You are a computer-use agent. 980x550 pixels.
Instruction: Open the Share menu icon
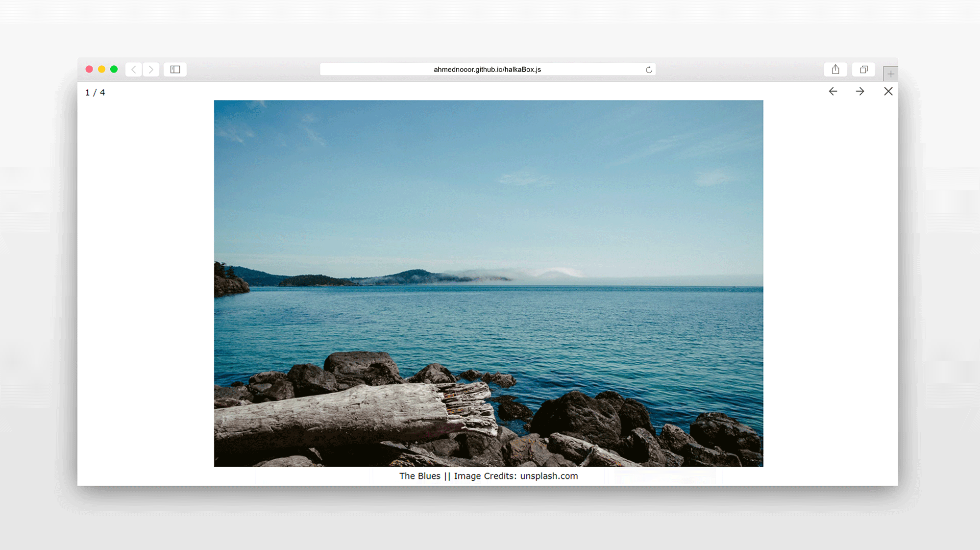click(835, 70)
